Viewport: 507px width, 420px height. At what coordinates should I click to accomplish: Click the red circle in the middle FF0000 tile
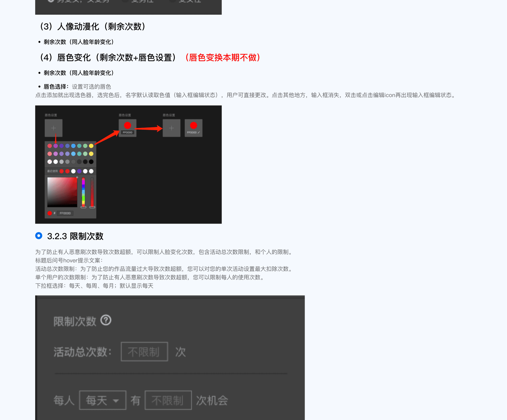point(127,125)
